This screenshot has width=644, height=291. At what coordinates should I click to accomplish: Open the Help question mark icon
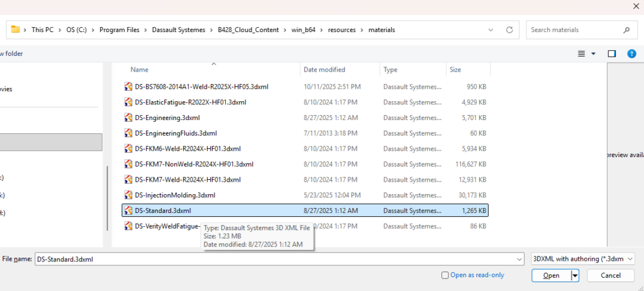point(631,54)
